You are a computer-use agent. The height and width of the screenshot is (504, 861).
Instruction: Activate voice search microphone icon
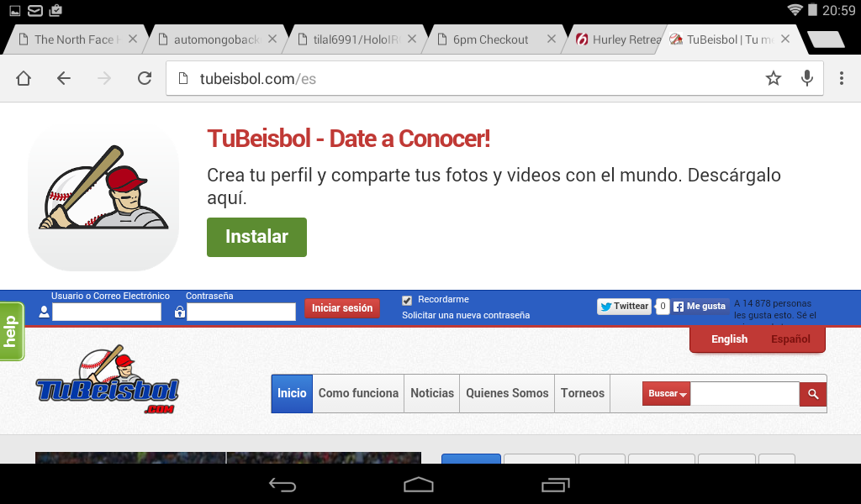click(x=806, y=78)
